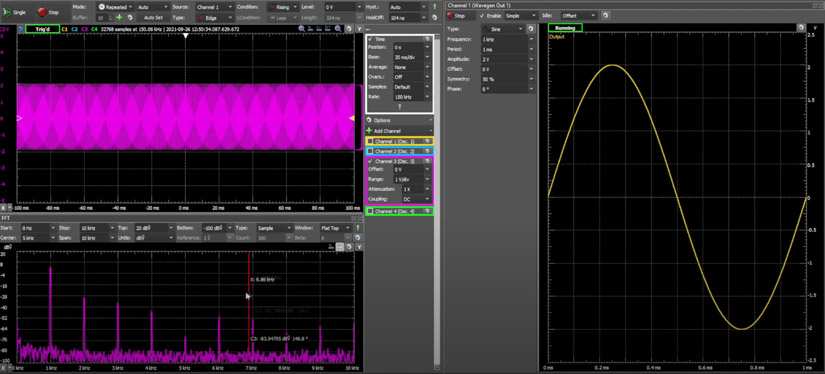Click the scope plot options gear icon
Viewport: 825px width, 374px height.
tap(349, 29)
